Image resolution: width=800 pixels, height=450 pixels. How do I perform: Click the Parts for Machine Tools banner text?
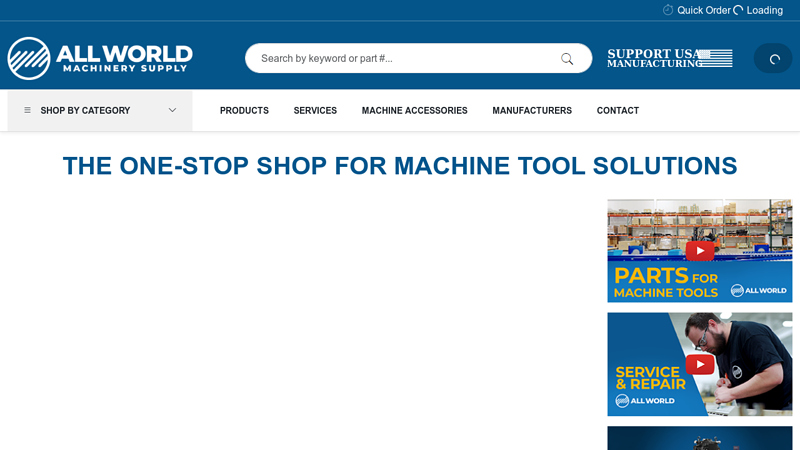click(x=665, y=283)
